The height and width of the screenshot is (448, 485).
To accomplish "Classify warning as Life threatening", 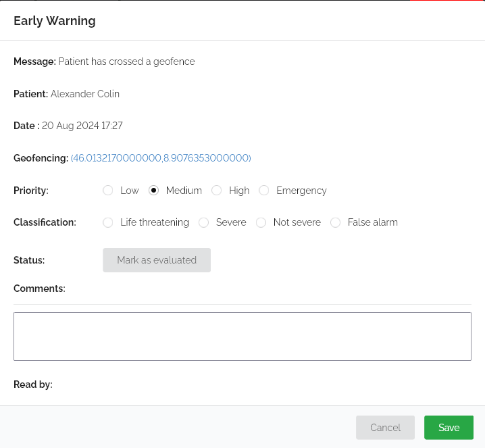I will click(107, 222).
